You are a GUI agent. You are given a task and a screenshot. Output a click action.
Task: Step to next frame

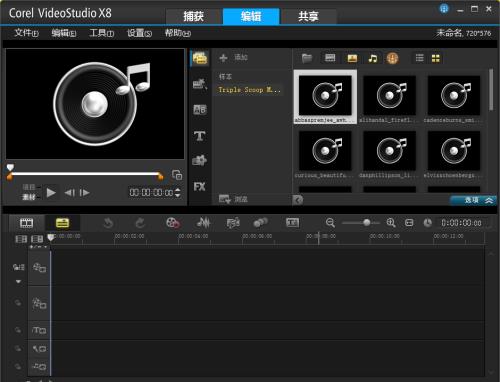pos(84,193)
